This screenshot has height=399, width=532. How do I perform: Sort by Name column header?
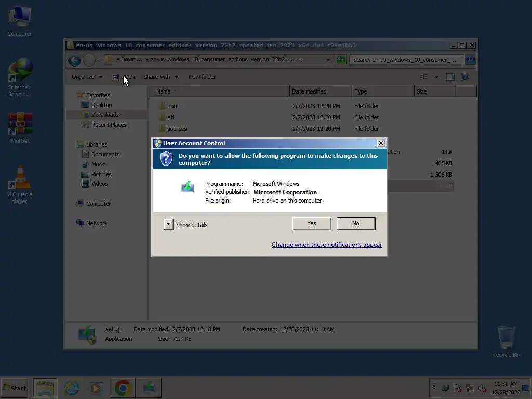coord(219,91)
